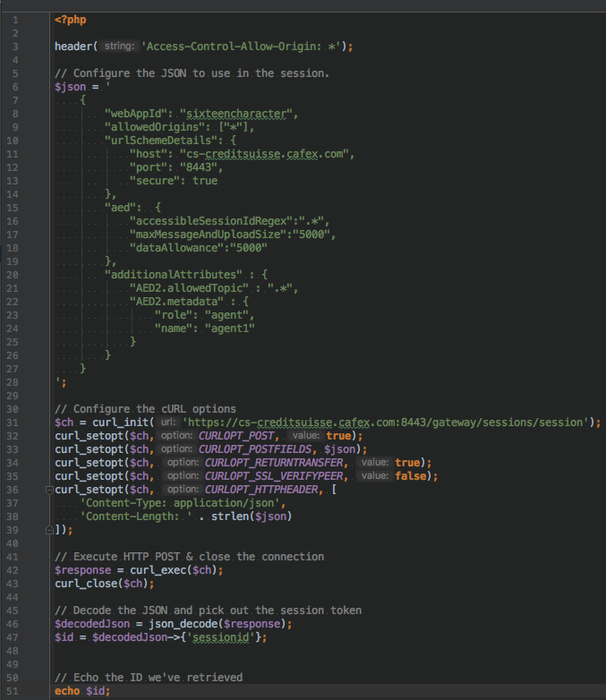This screenshot has width=606, height=700.
Task: Click the "additionalAttributes" key
Action: click(174, 275)
